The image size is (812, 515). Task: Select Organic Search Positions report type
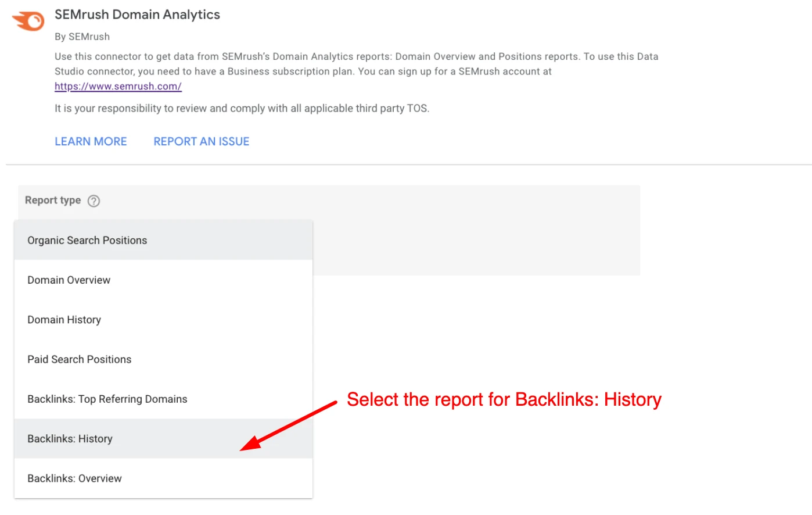point(163,240)
